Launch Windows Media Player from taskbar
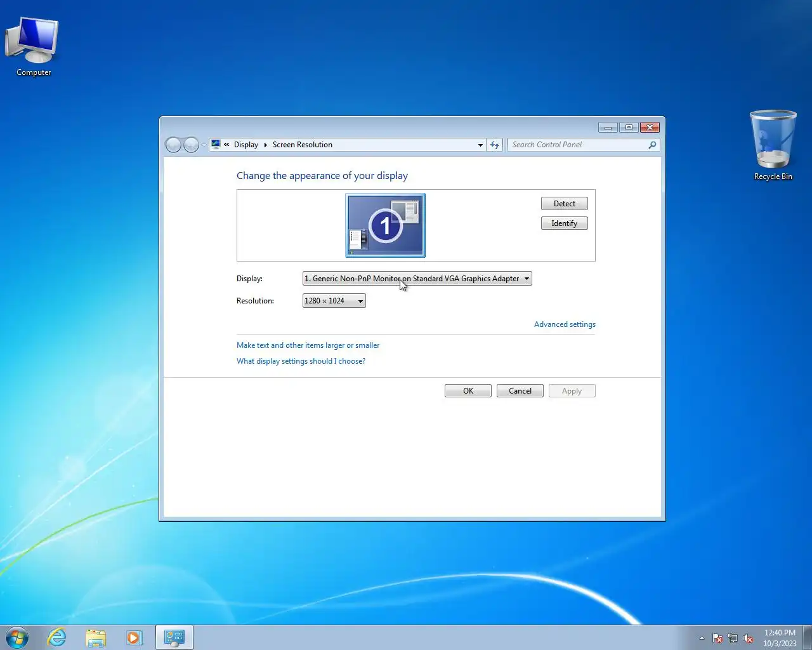This screenshot has width=812, height=650. 134,637
